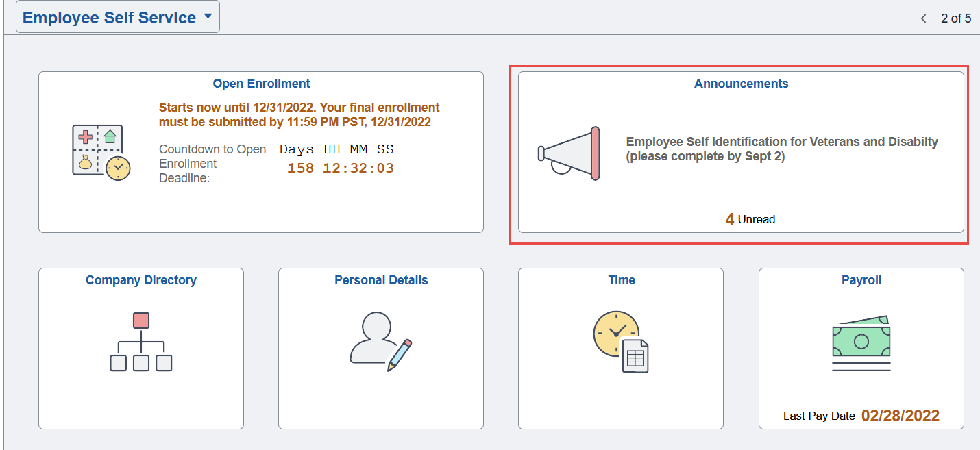Click the Employee Self Identification announcement text
This screenshot has height=450, width=980.
(x=782, y=149)
